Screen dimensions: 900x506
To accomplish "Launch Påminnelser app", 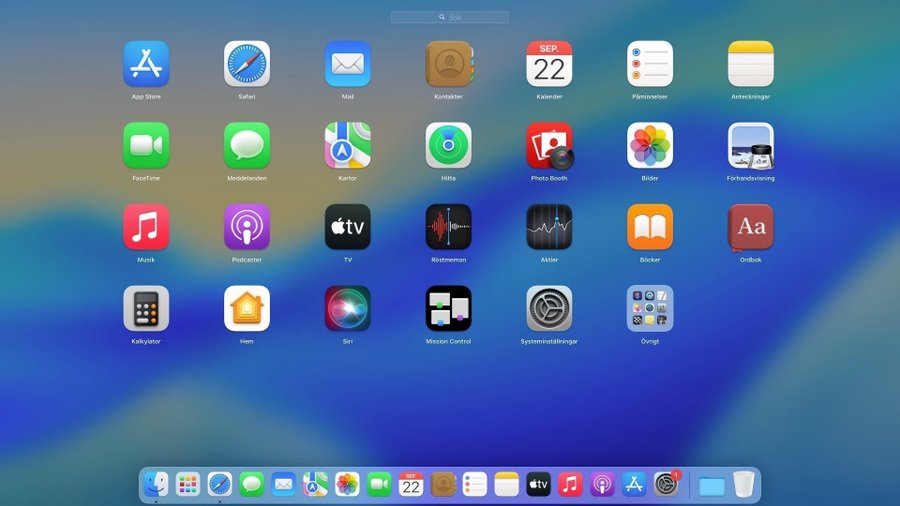I will point(650,64).
